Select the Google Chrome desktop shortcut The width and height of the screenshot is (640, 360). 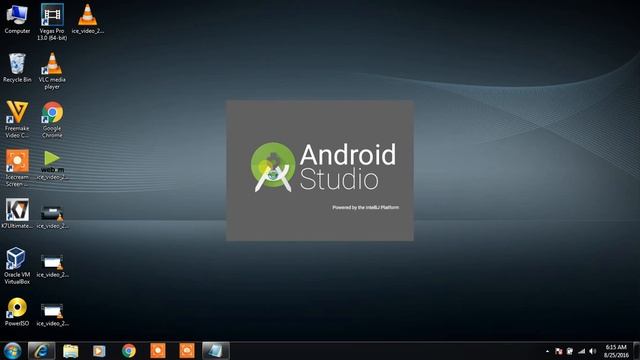pos(52,119)
